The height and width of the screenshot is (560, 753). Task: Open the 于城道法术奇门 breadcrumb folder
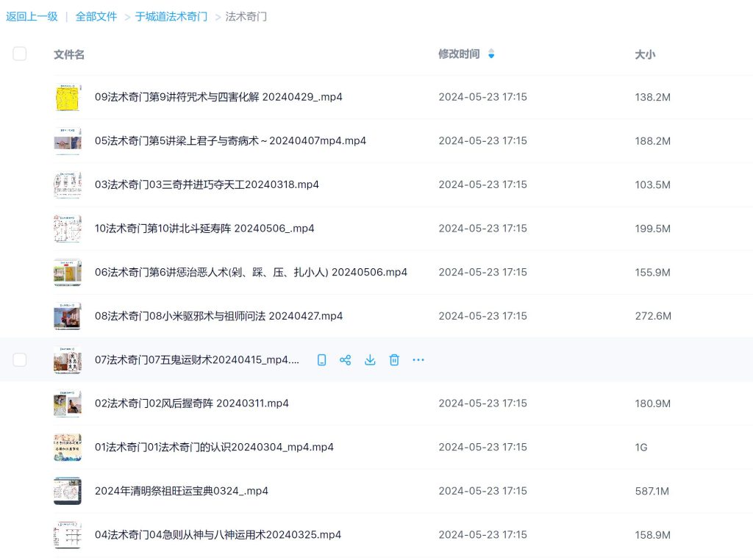171,16
